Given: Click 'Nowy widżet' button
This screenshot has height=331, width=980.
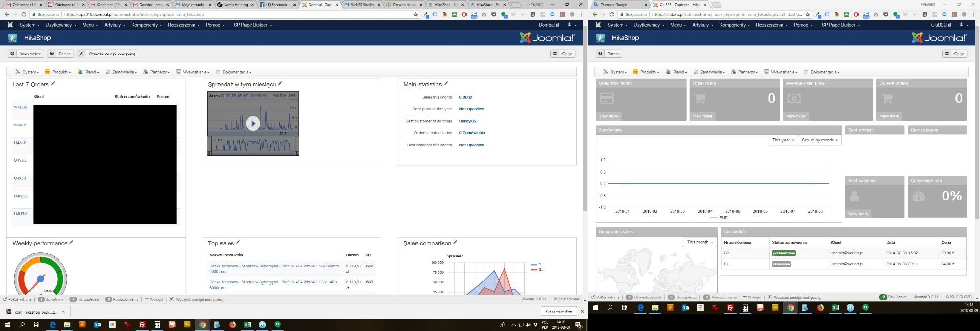Looking at the screenshot, I should pos(27,54).
